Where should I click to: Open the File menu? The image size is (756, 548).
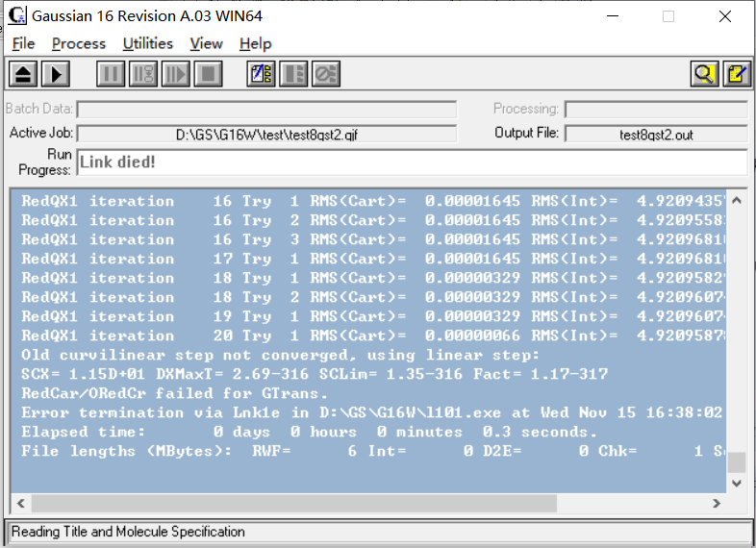click(23, 44)
